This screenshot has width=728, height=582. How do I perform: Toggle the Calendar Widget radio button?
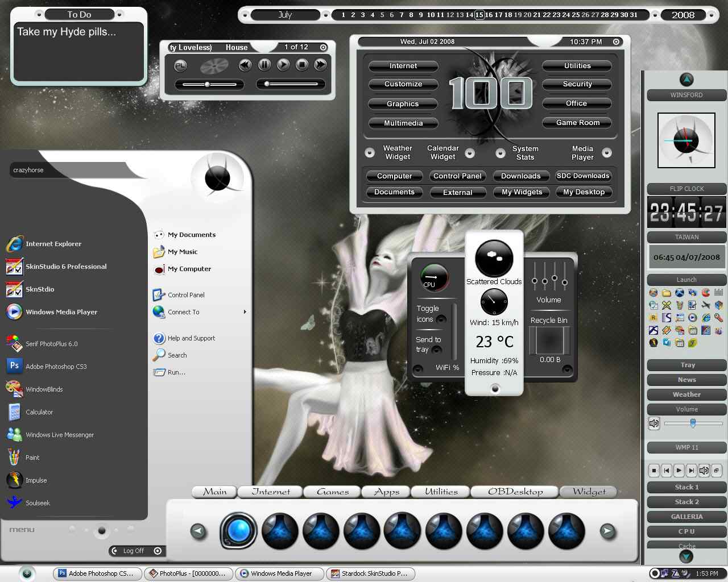pos(470,153)
